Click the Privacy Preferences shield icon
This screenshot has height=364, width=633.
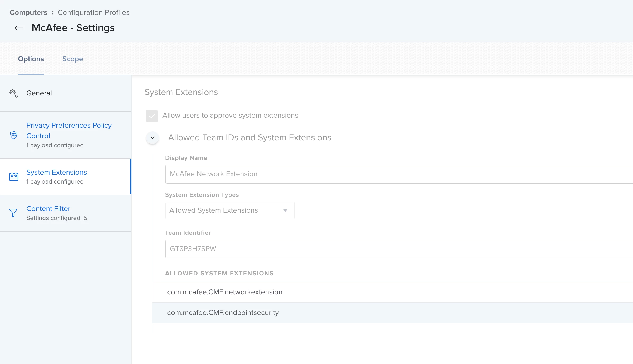coord(14,135)
